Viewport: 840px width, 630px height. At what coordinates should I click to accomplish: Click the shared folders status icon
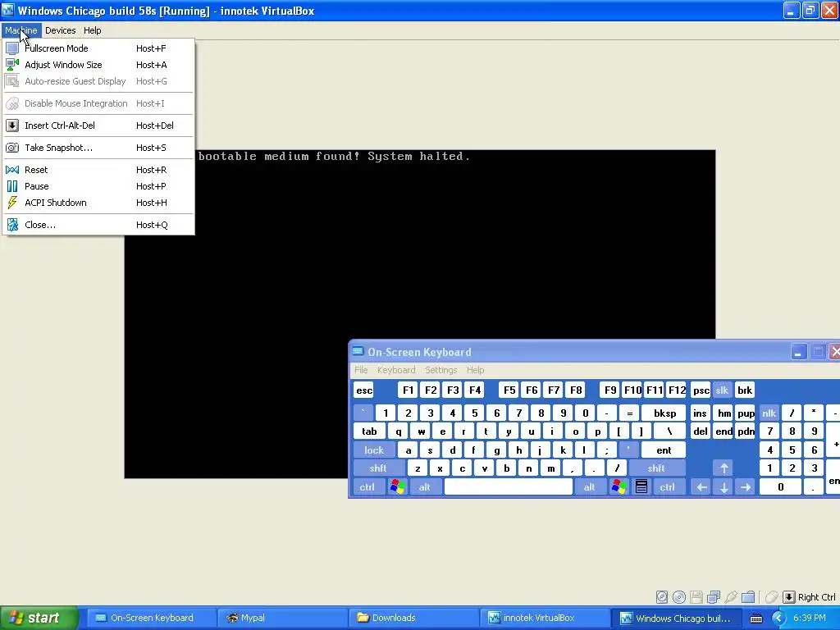coord(748,597)
